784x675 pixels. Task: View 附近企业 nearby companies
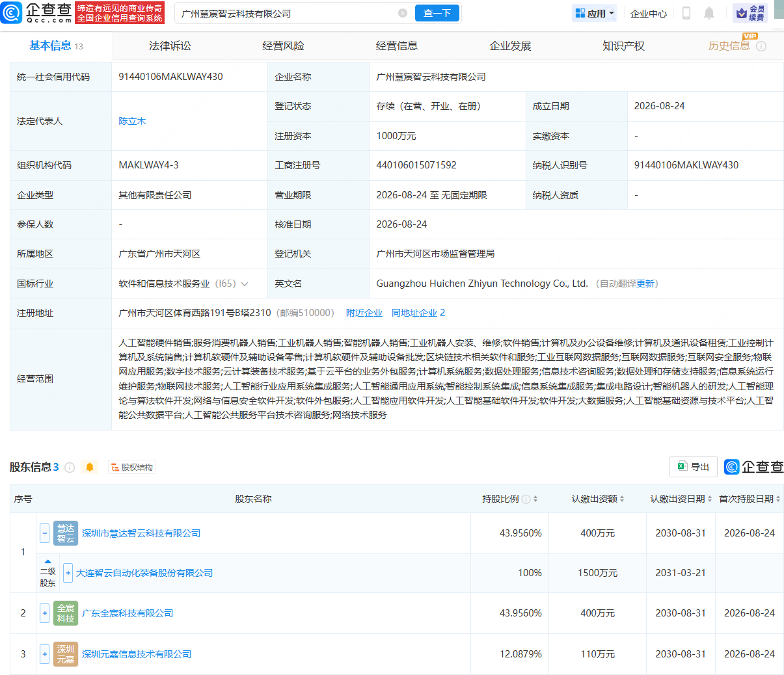point(364,313)
